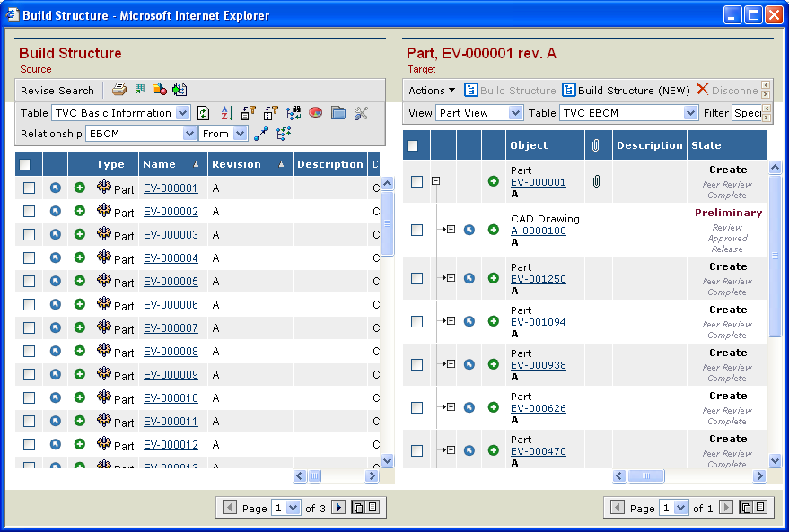Click the paperclip attachment icon for EV-000001

pos(594,182)
